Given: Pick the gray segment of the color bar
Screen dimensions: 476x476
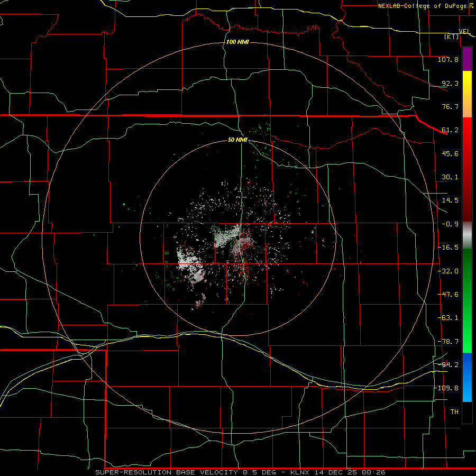Looking at the screenshot, I should point(467,235).
